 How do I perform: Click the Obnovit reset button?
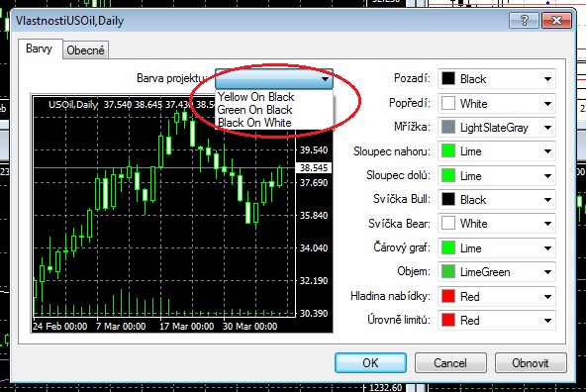pyautogui.click(x=531, y=362)
